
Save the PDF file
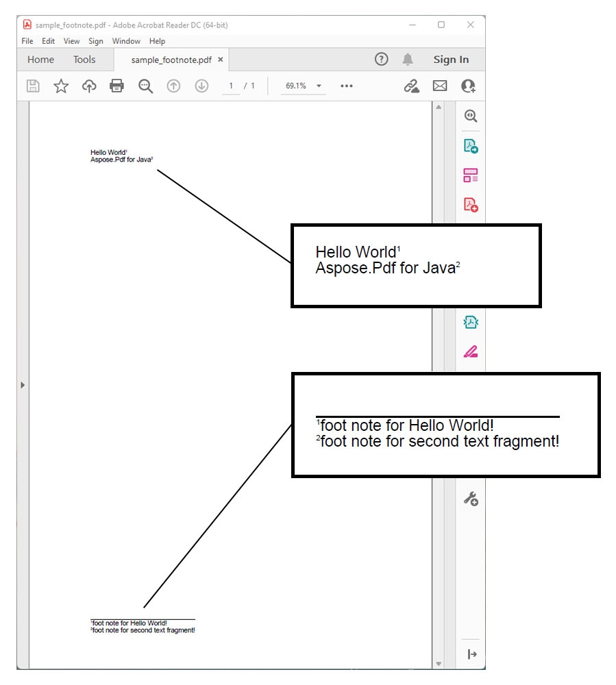click(x=33, y=86)
